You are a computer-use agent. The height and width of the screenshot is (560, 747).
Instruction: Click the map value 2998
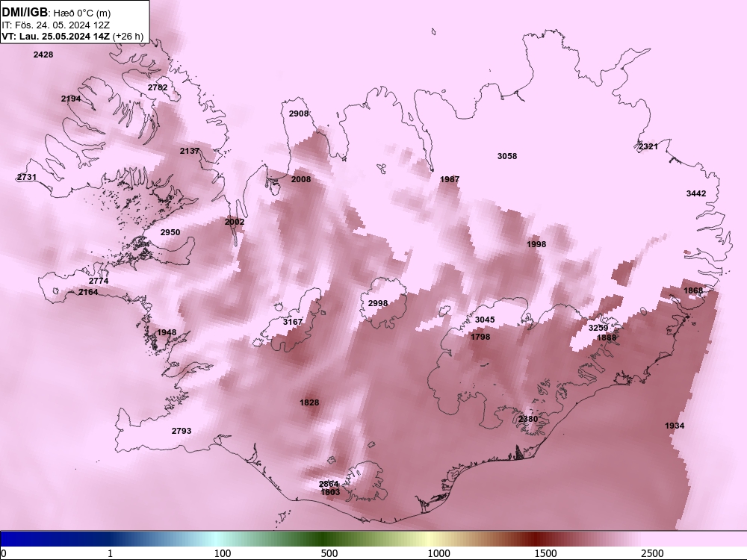tap(378, 303)
